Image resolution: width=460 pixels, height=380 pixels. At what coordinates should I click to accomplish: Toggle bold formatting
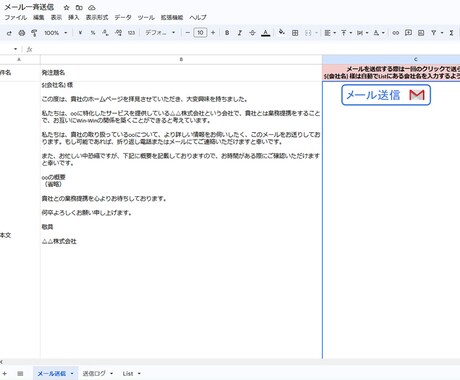pyautogui.click(x=227, y=33)
